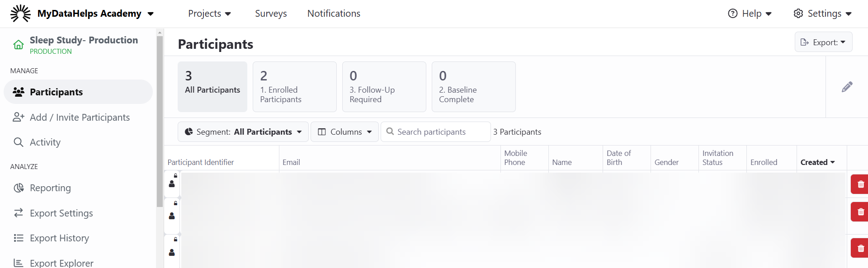The width and height of the screenshot is (868, 268).
Task: Click the first participant person icon
Action: 172,184
